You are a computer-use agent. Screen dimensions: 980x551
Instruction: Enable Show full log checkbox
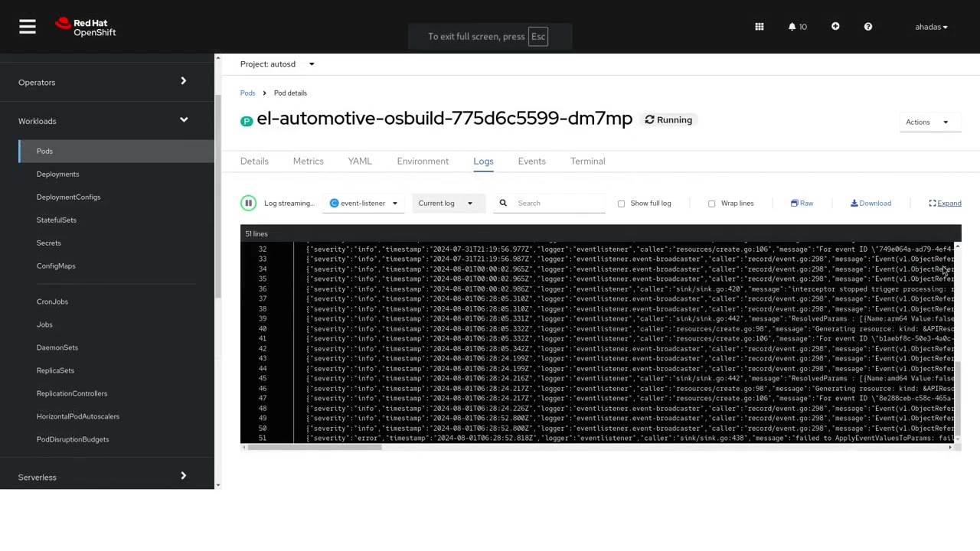coord(621,204)
